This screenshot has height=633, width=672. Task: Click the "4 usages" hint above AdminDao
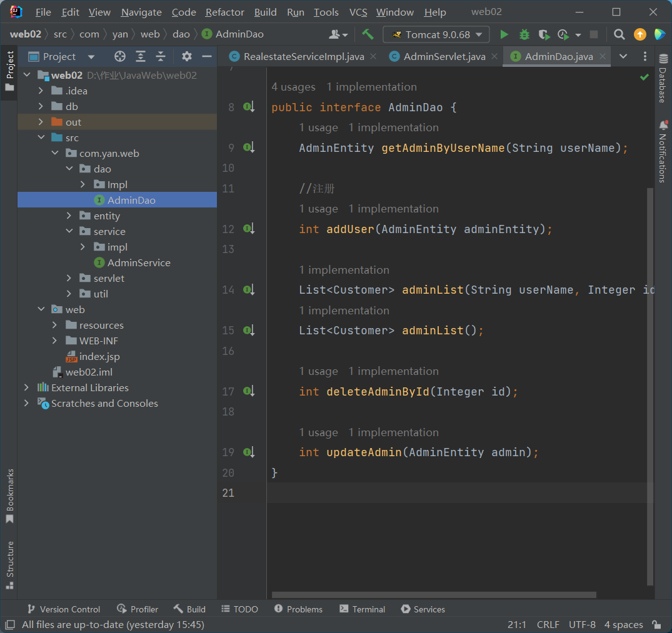click(293, 87)
